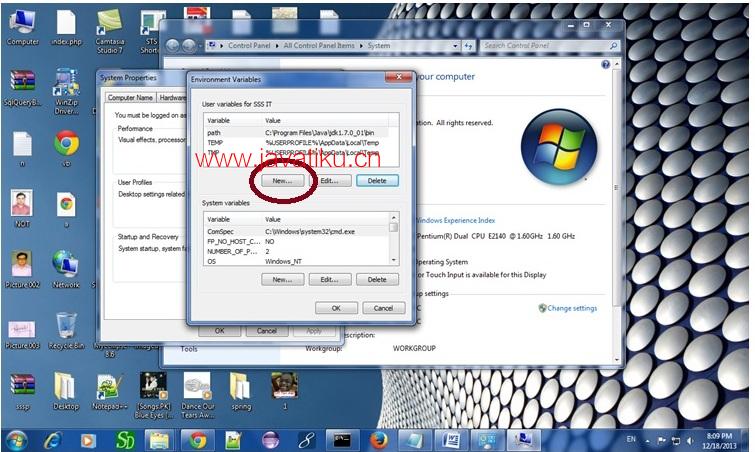
Task: Click Edit under User variables
Action: (329, 181)
